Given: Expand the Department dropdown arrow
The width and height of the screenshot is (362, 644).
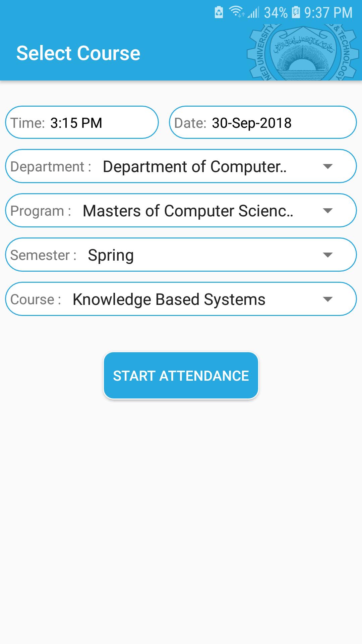Looking at the screenshot, I should pos(327,166).
